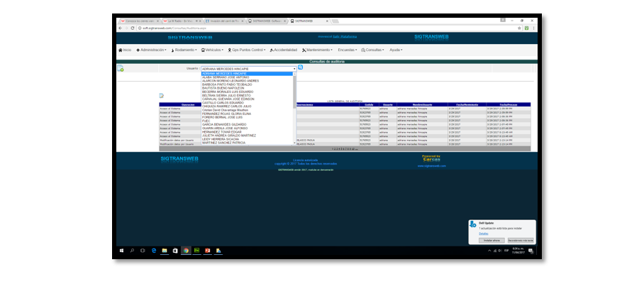Click the taskbar search icon
Image resolution: width=644 pixels, height=289 pixels.
[132, 251]
